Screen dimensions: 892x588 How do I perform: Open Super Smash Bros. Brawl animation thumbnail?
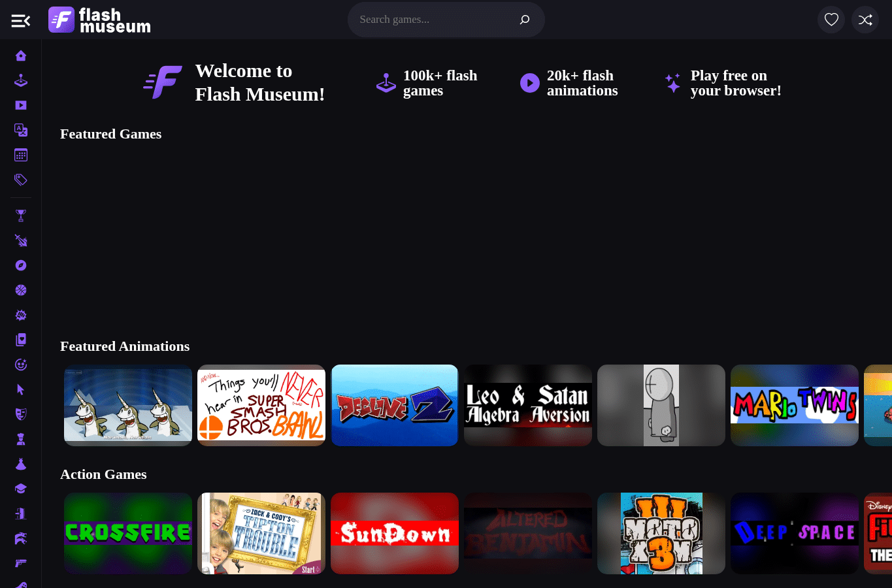click(261, 405)
